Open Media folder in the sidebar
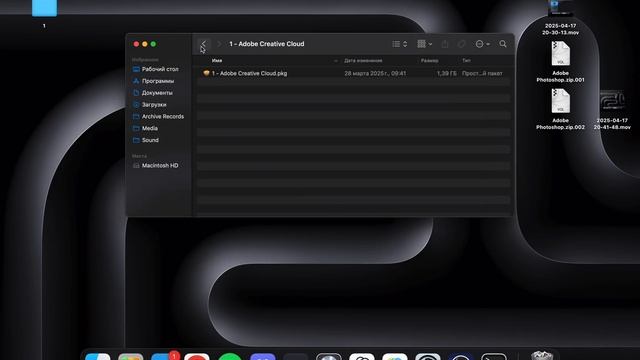Viewport: 640px width, 360px height. coord(146,128)
